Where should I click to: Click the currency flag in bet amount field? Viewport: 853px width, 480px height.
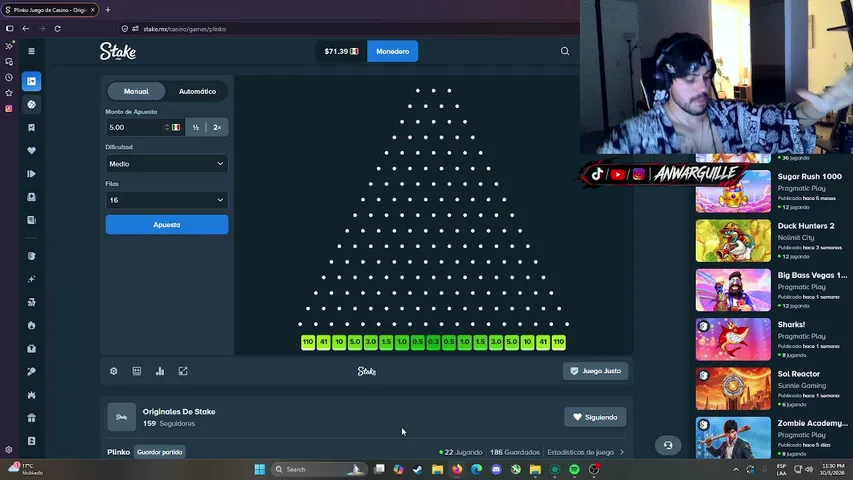(x=176, y=127)
